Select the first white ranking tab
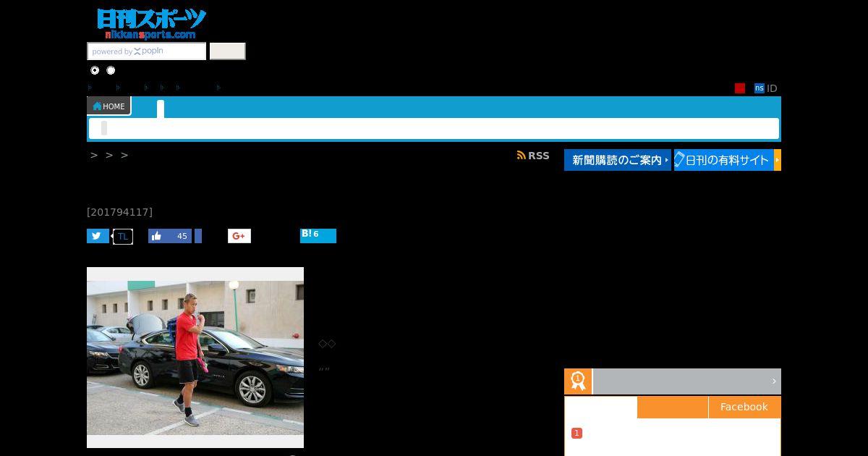 601,407
